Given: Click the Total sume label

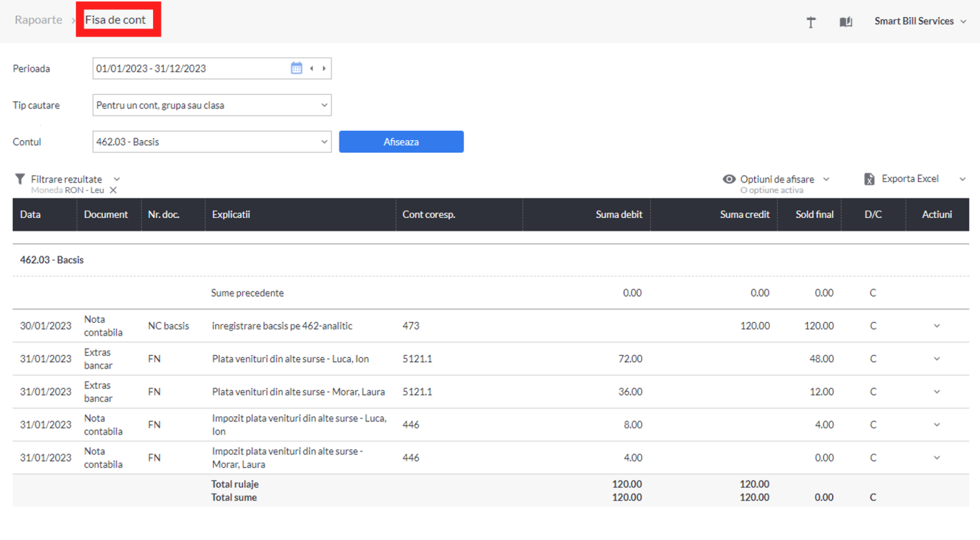Looking at the screenshot, I should 234,497.
